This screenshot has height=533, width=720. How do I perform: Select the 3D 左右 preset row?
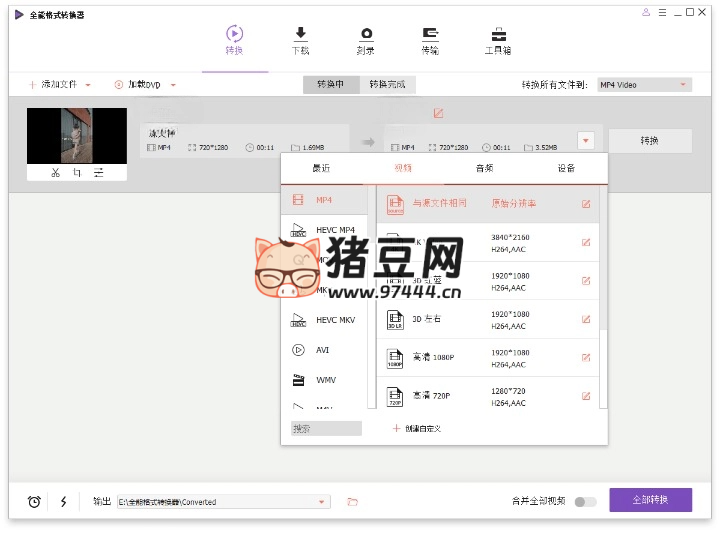(488, 320)
